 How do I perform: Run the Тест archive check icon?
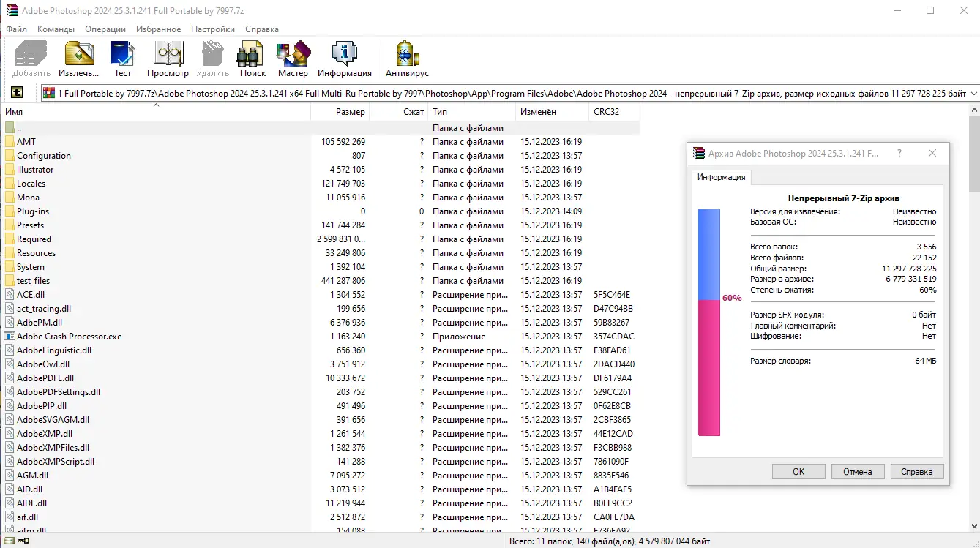122,59
